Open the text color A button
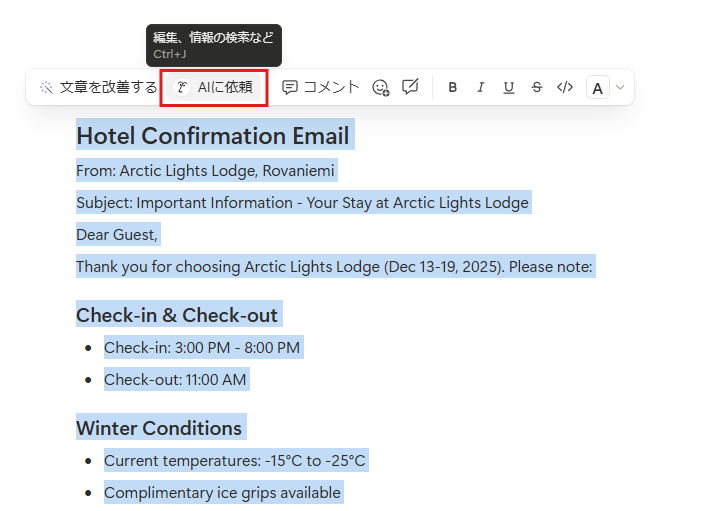Viewport: 701px width, 511px height. coord(598,88)
